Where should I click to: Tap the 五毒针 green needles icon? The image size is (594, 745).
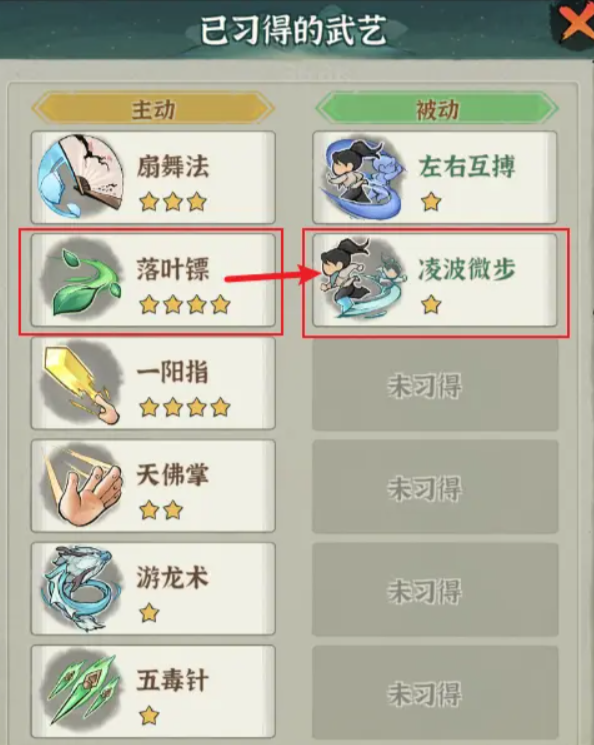click(x=81, y=691)
